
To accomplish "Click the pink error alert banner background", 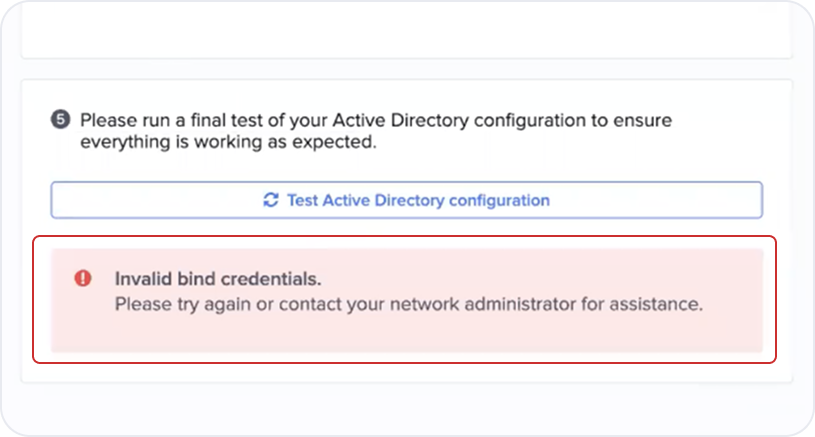I will [406, 300].
